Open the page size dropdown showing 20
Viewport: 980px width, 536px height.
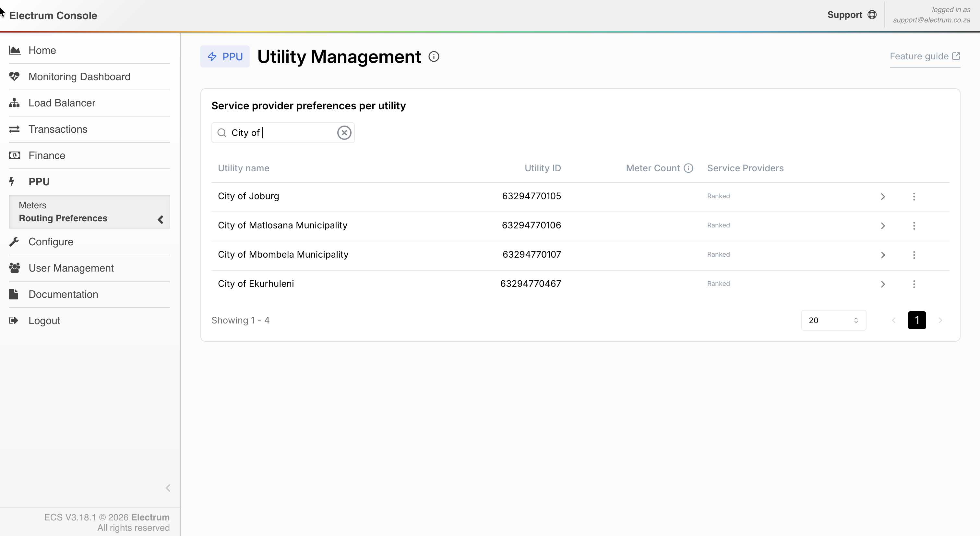[833, 320]
